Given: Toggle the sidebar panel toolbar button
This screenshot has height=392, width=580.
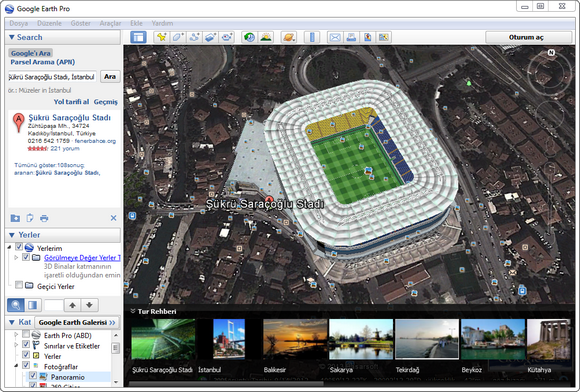Looking at the screenshot, I should [138, 37].
